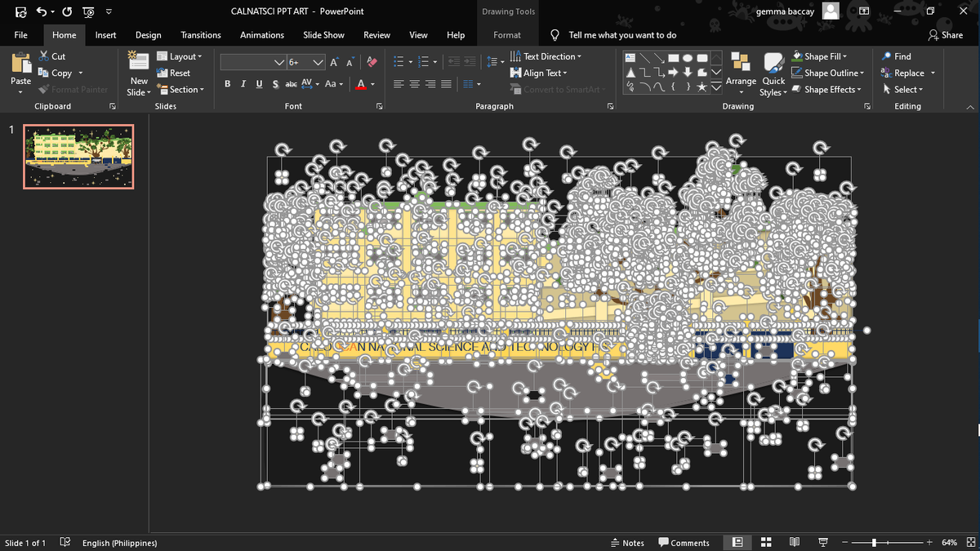This screenshot has height=551, width=980.
Task: Switch to the Insert tab
Action: pos(105,35)
